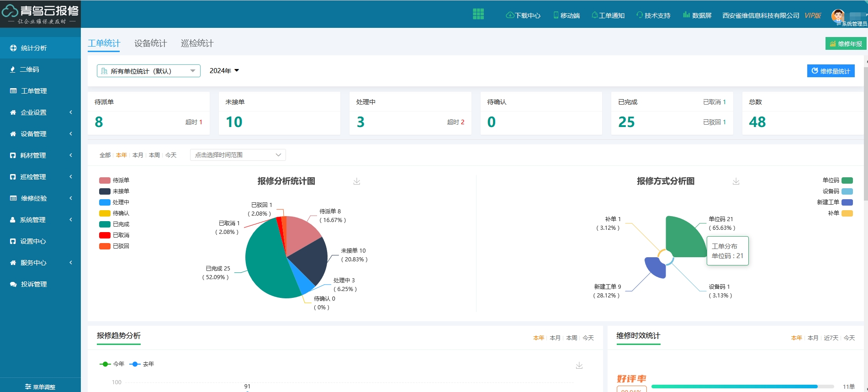
Task: Switch to the 设备统计 tab
Action: (x=150, y=43)
